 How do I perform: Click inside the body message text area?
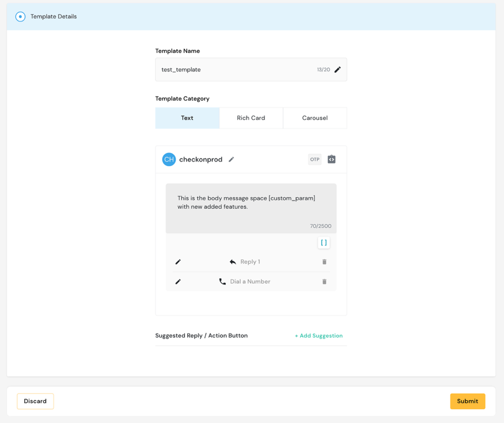tap(251, 208)
